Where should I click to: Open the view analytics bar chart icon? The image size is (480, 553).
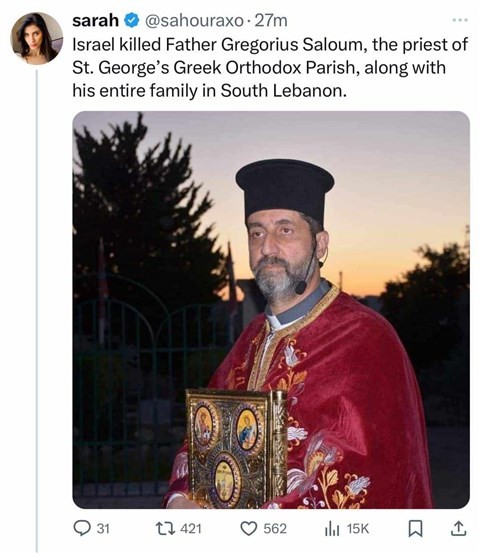[332, 529]
